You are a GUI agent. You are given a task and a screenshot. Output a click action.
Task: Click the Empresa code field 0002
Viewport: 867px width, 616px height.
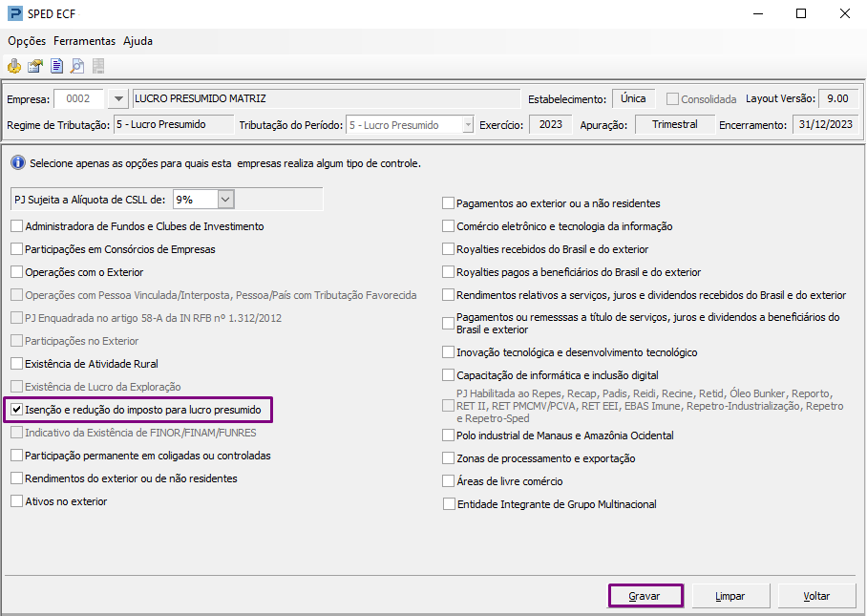click(x=78, y=99)
